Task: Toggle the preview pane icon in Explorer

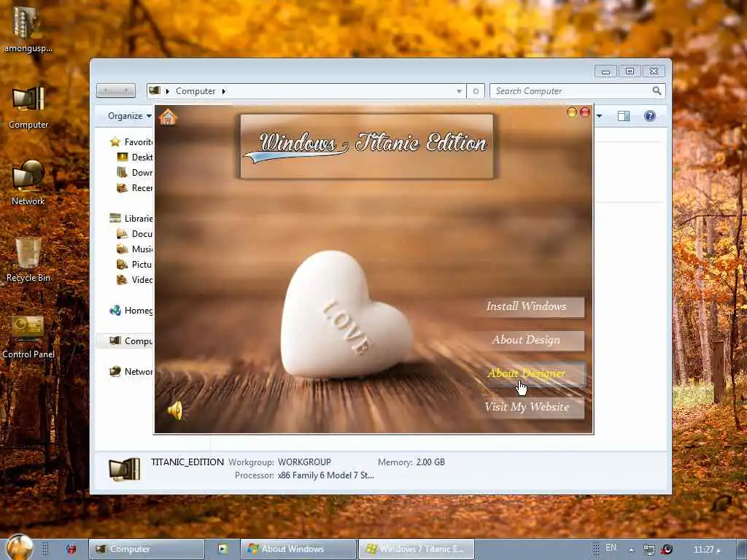Action: 624,116
